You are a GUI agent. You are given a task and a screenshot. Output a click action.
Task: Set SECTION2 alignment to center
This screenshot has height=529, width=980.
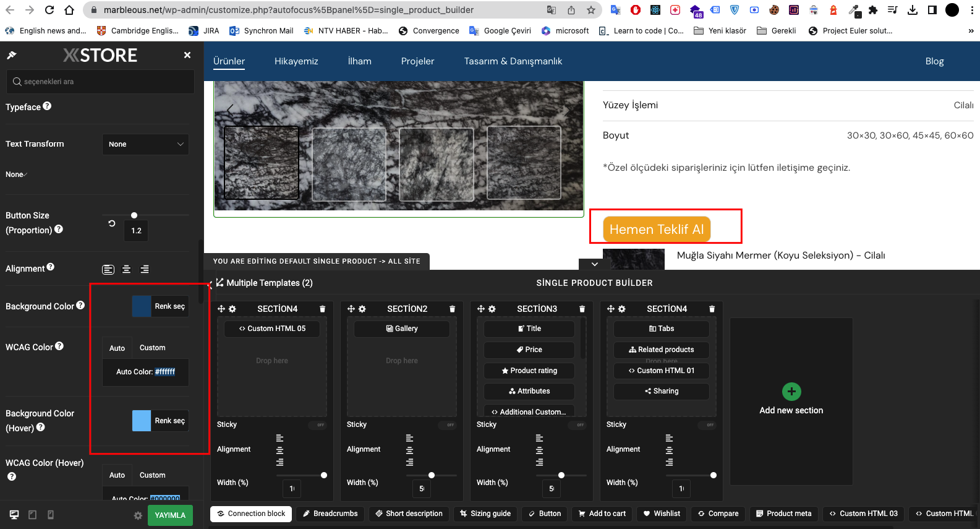[x=409, y=450]
